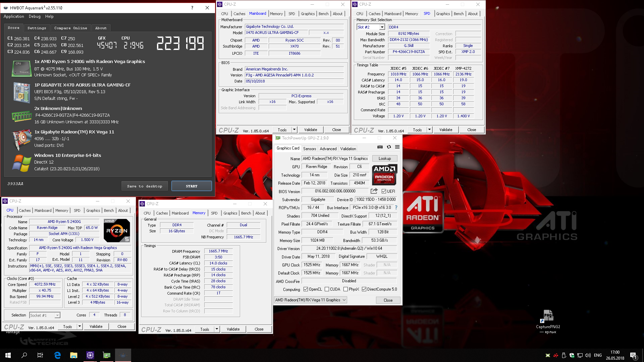Open the Slot #2 dropdown in SPD window
The width and height of the screenshot is (644, 362).
point(382,27)
